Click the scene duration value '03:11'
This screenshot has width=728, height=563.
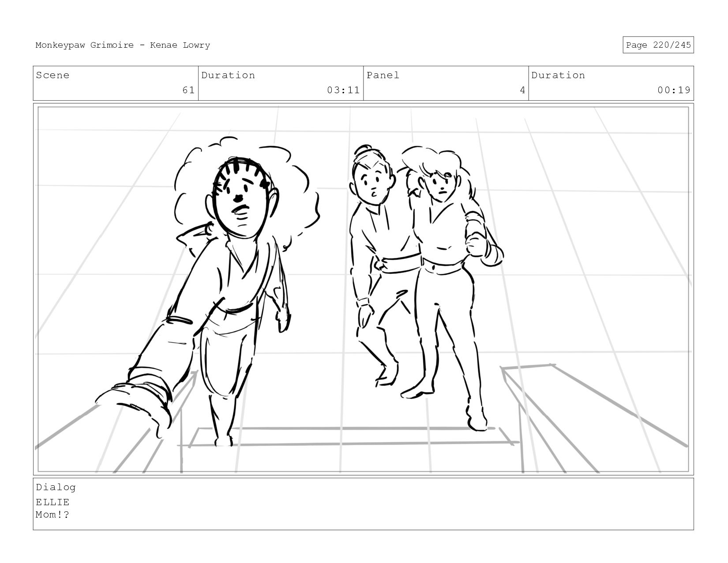(343, 90)
